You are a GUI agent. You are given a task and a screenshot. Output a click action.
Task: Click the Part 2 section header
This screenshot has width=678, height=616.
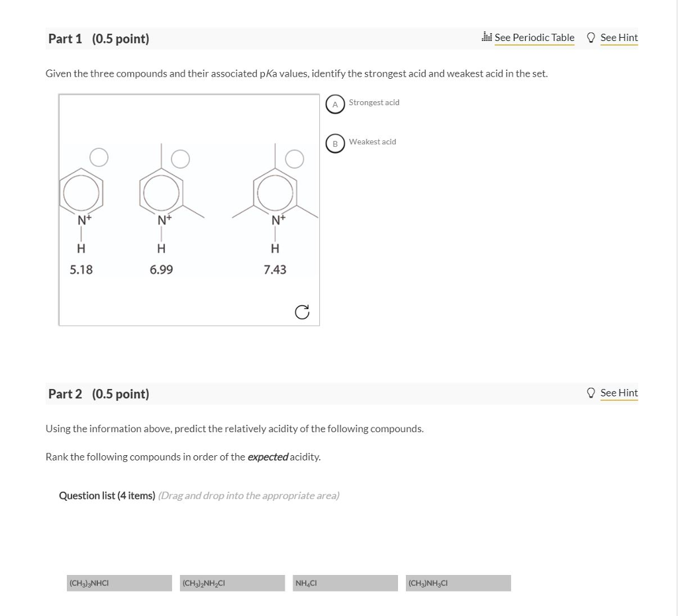(66, 394)
